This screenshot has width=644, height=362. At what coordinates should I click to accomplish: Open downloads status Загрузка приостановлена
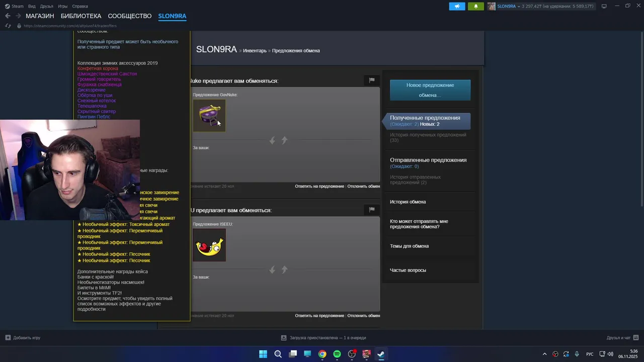click(x=324, y=338)
